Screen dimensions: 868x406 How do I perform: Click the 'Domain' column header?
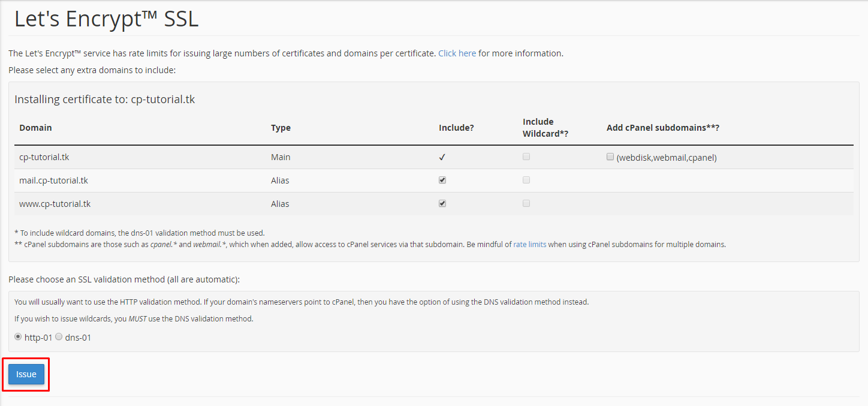[x=35, y=128]
